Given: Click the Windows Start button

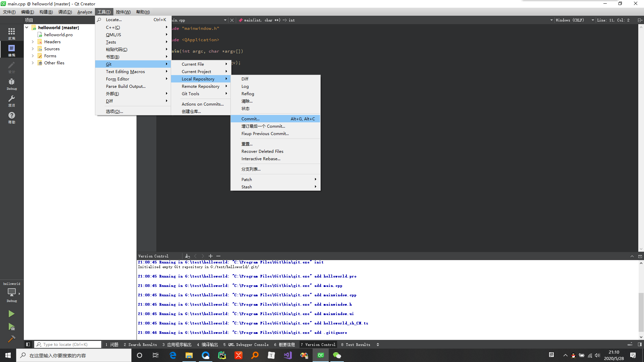Looking at the screenshot, I should coord(8,355).
